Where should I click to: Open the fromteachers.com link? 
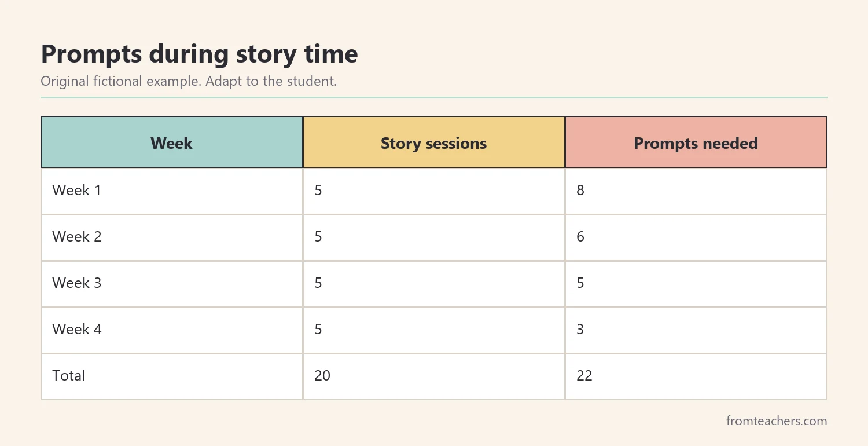(x=777, y=421)
